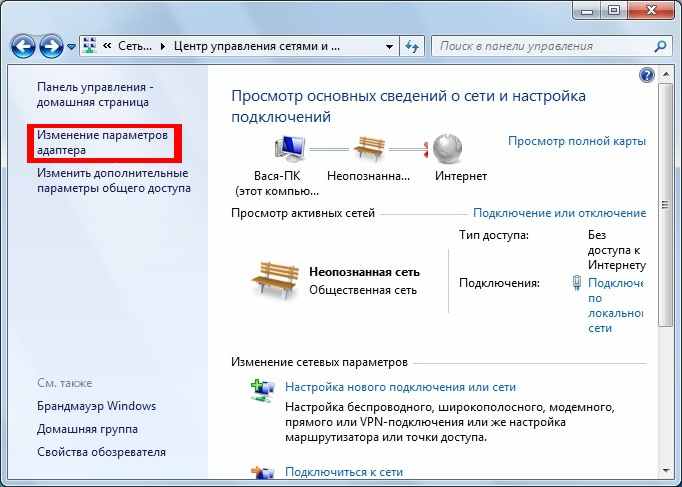Open 'Настройка нового подключения или сети'

point(400,387)
